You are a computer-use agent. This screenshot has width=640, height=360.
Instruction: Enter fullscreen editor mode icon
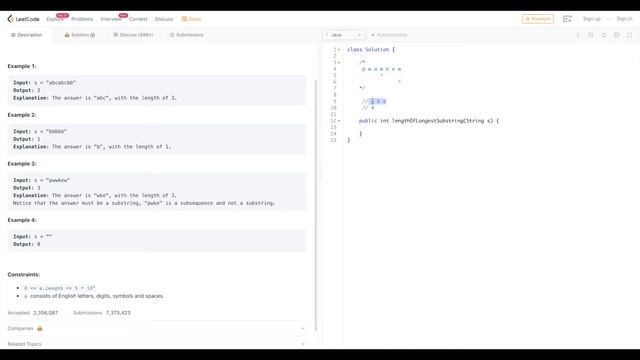[x=629, y=35]
